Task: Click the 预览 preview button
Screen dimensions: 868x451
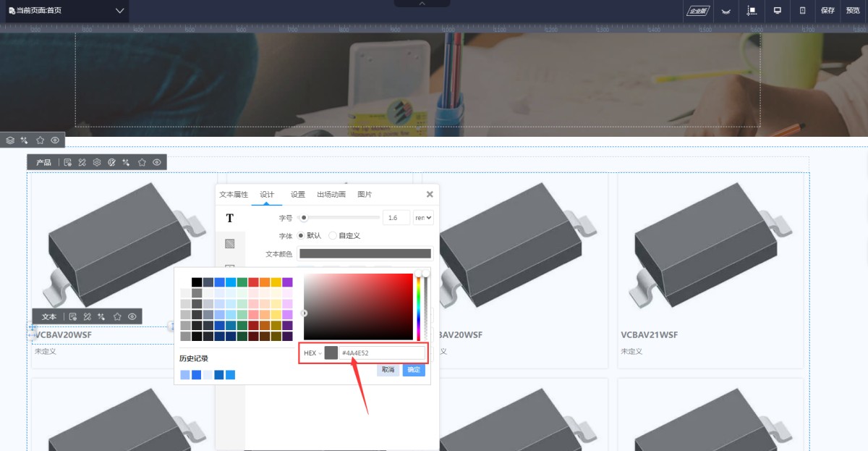Action: point(853,11)
